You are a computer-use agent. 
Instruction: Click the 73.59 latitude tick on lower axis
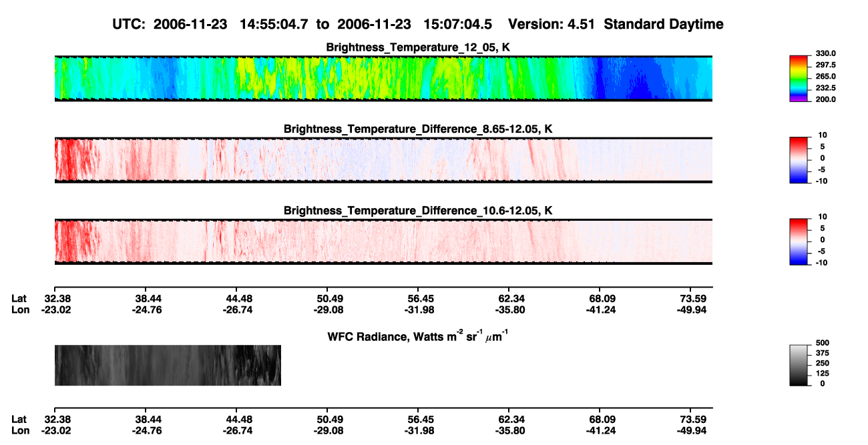693,419
